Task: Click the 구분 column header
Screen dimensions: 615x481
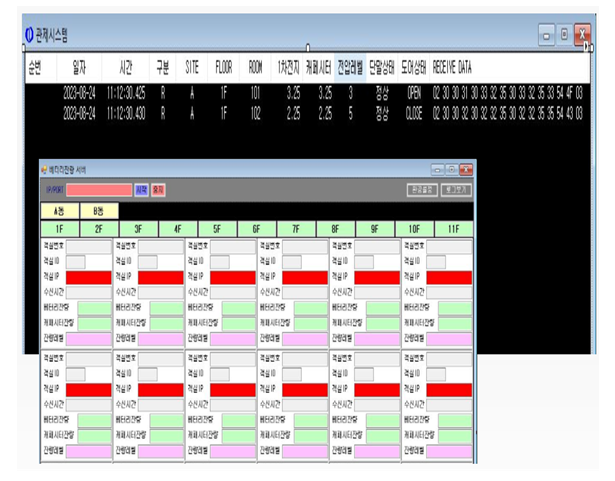Action: 162,68
